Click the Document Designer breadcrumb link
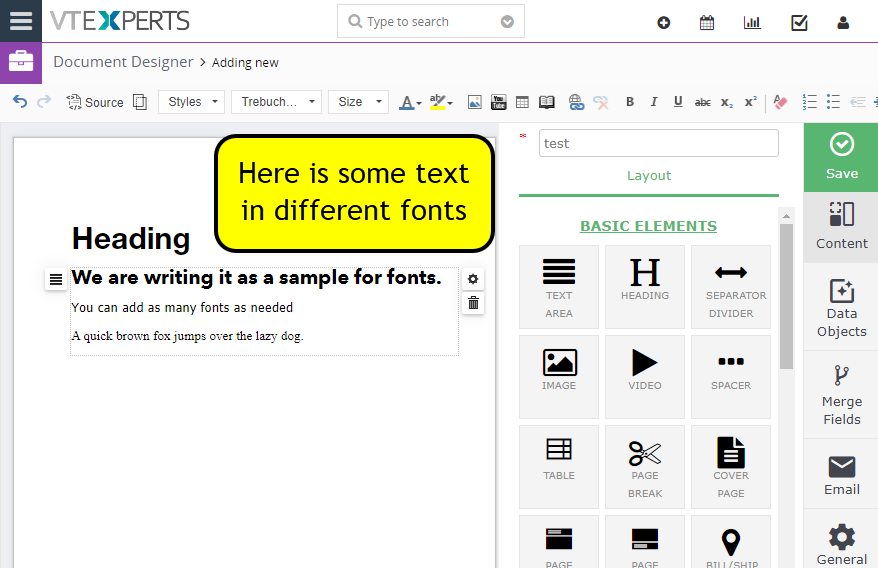This screenshot has width=878, height=568. tap(123, 62)
